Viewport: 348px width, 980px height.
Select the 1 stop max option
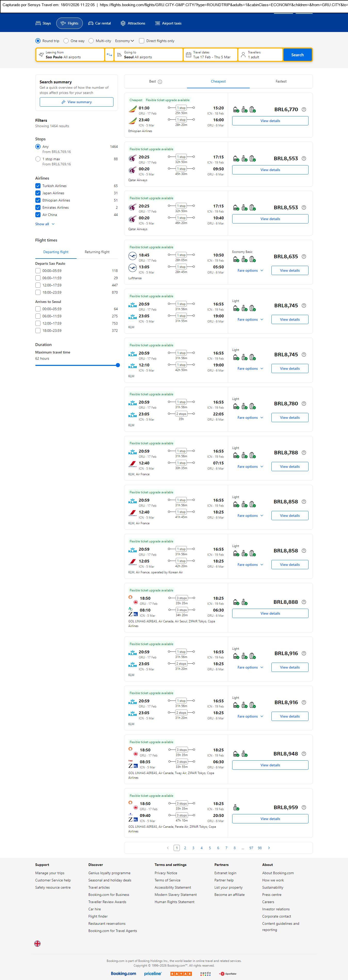pyautogui.click(x=38, y=159)
